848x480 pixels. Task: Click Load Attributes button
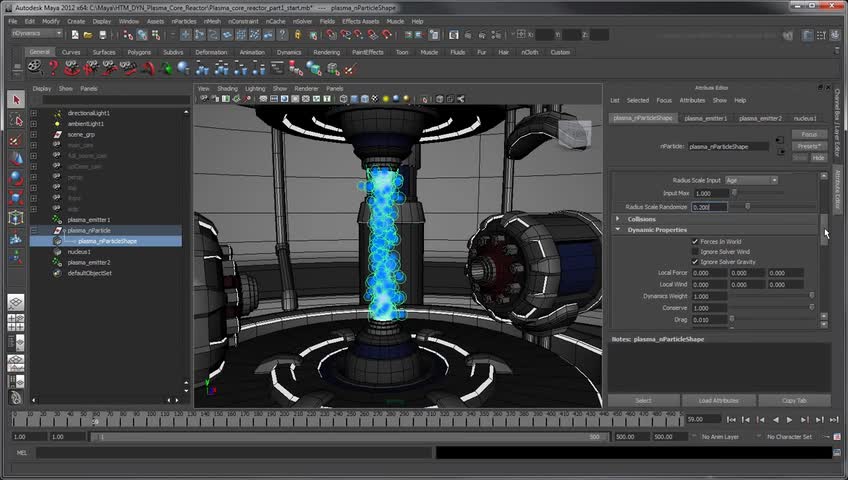pos(718,401)
